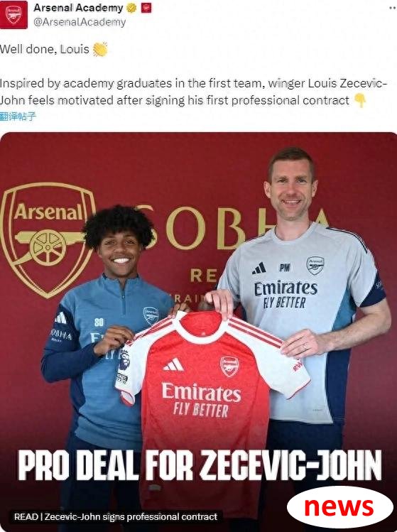
Task: Open the Arsenal Academy profile avatar
Action: (13, 15)
